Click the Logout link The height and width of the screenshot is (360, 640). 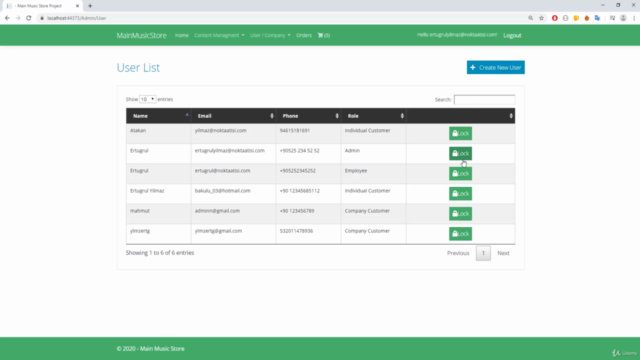tap(512, 36)
